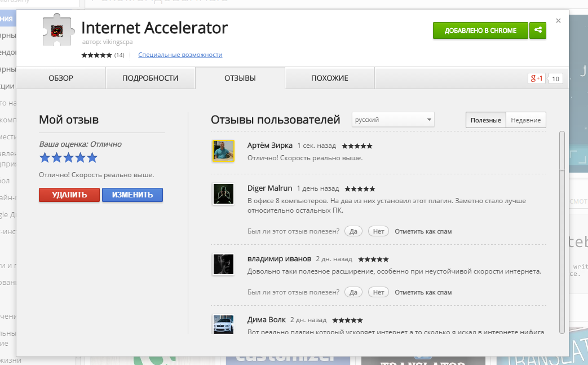
Task: Open the русский language dropdown
Action: tap(392, 120)
